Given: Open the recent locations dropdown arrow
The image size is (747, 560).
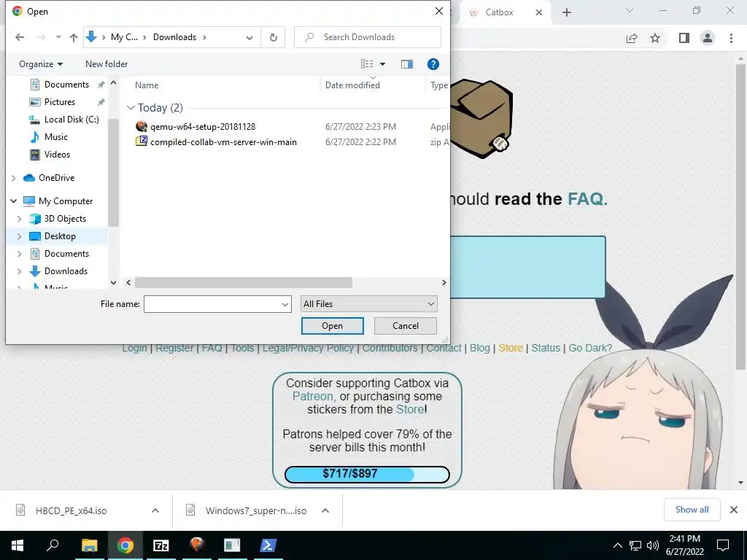Looking at the screenshot, I should [58, 37].
